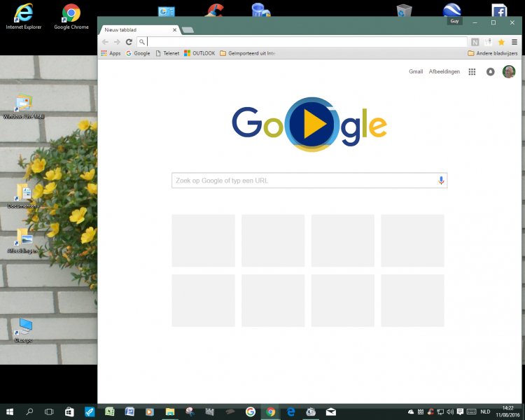Open the Windows Start menu
525x420 pixels.
(x=10, y=412)
